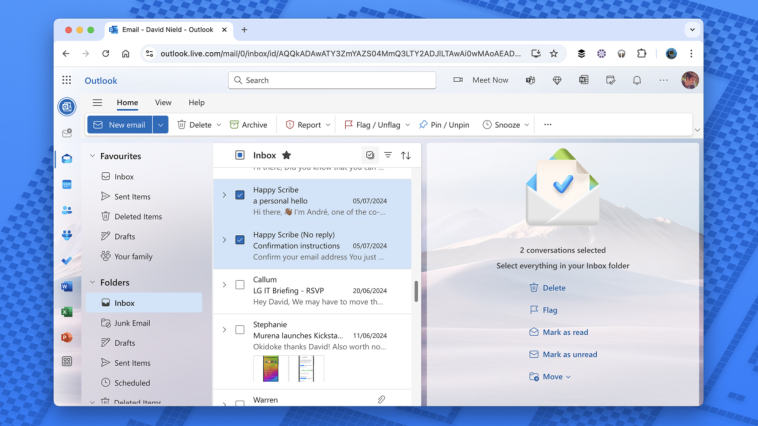Screen dimensions: 758x426
Task: Check the Stephanie Murena email checkbox
Action: [240, 330]
